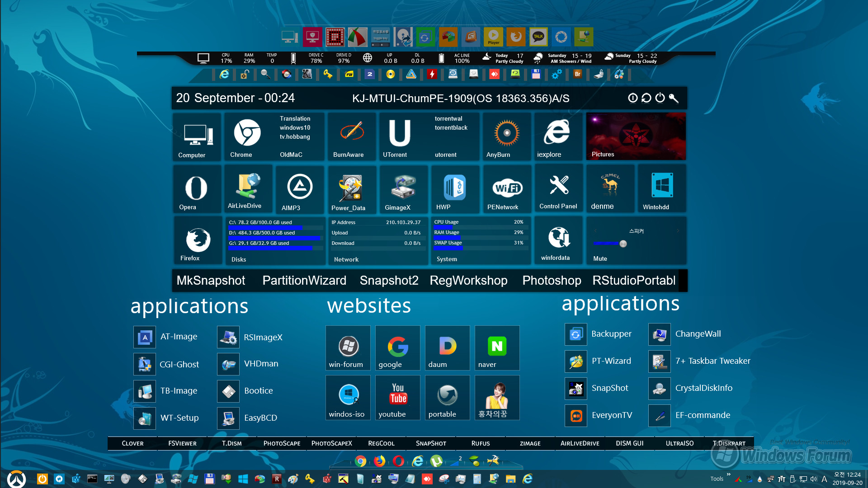868x488 pixels.
Task: Open MkSnapshot from the launcher bar
Action: coord(211,280)
